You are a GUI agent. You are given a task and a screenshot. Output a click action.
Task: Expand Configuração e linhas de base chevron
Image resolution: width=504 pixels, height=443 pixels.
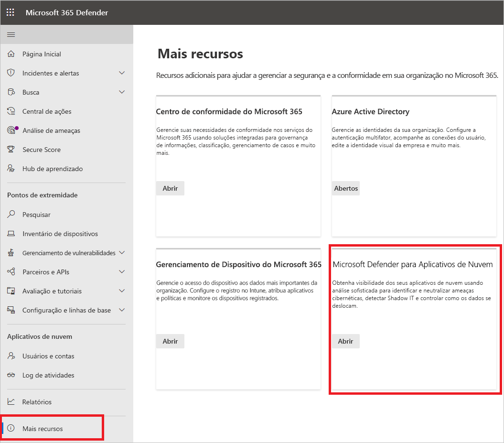122,310
